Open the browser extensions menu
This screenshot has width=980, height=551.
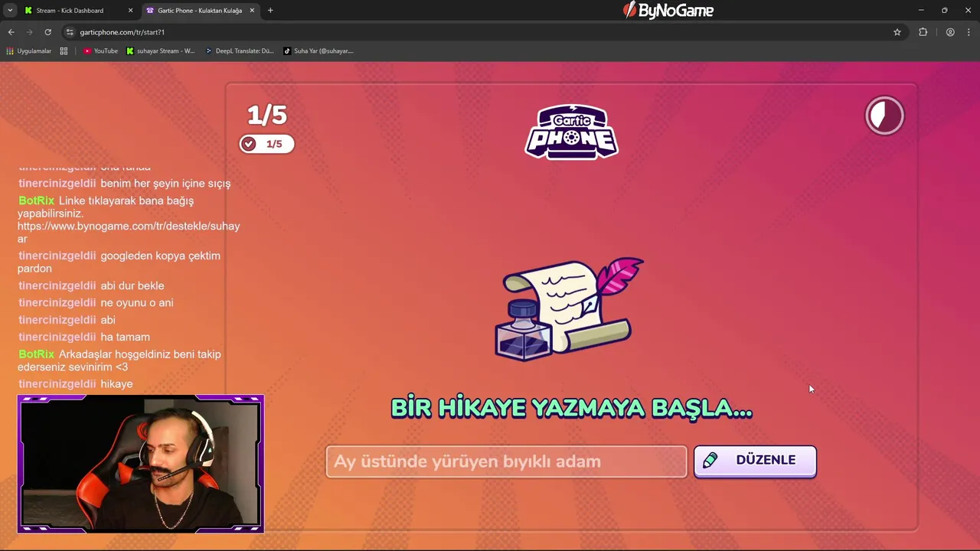pos(923,32)
